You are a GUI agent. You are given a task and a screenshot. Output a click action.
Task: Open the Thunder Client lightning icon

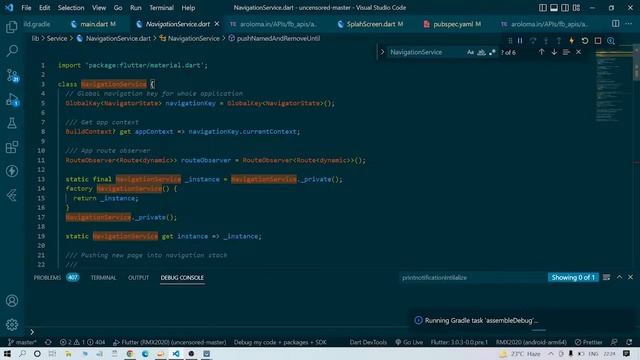[12, 171]
